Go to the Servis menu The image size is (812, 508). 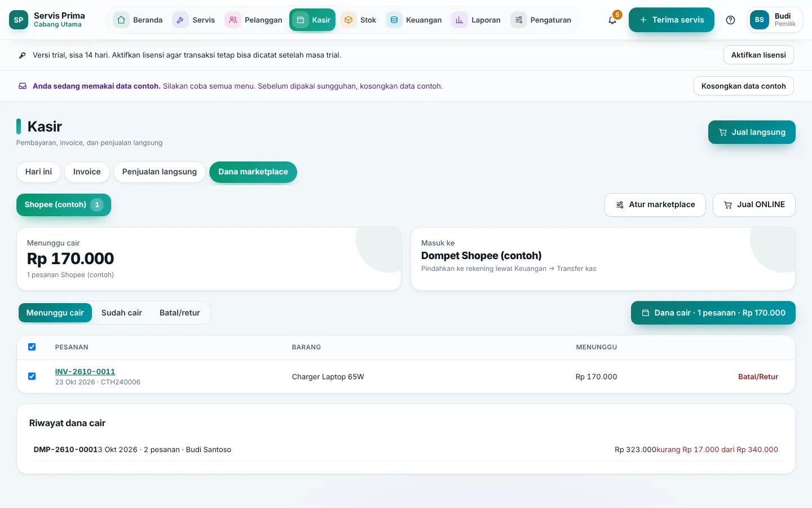point(194,20)
